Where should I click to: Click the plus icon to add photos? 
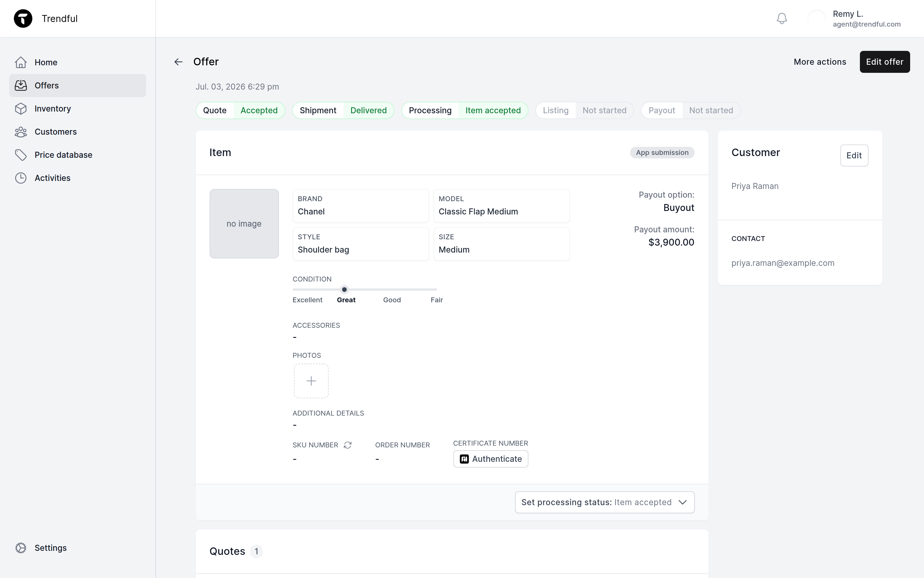tap(311, 381)
